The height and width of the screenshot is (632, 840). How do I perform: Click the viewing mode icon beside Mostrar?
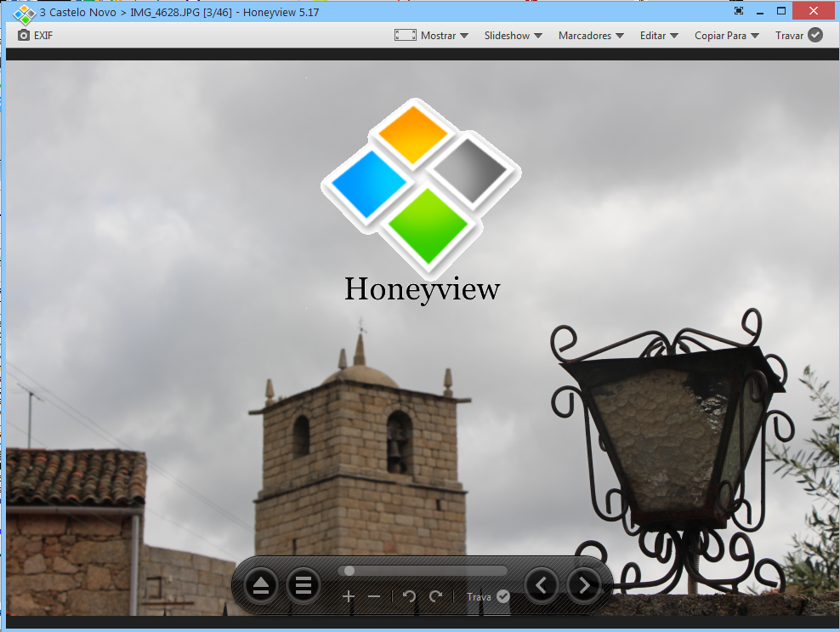pyautogui.click(x=404, y=35)
